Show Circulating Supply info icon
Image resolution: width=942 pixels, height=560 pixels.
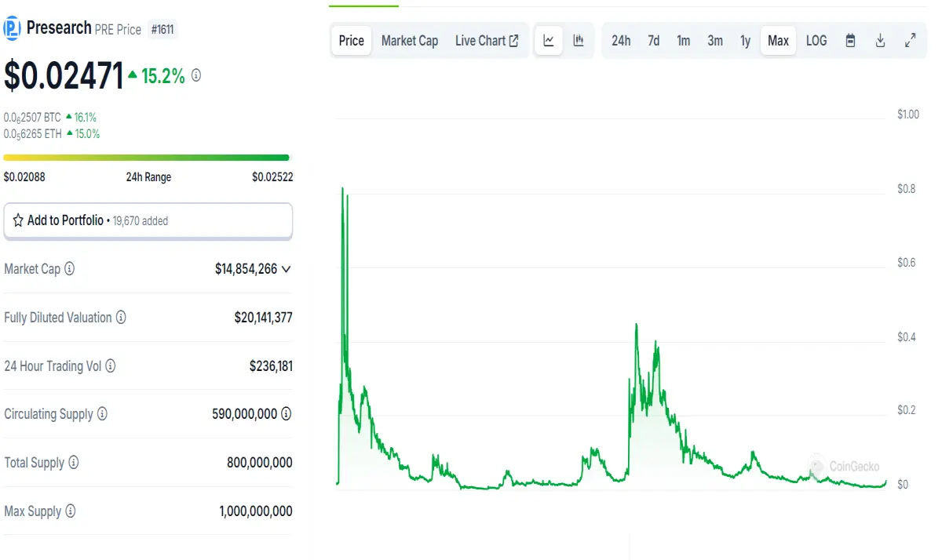(x=102, y=414)
